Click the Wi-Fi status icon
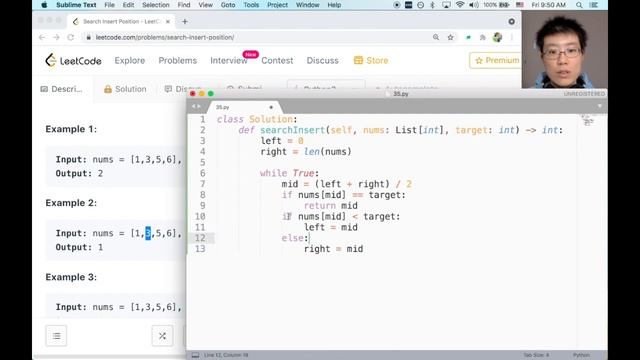The width and height of the screenshot is (640, 360). [460, 5]
